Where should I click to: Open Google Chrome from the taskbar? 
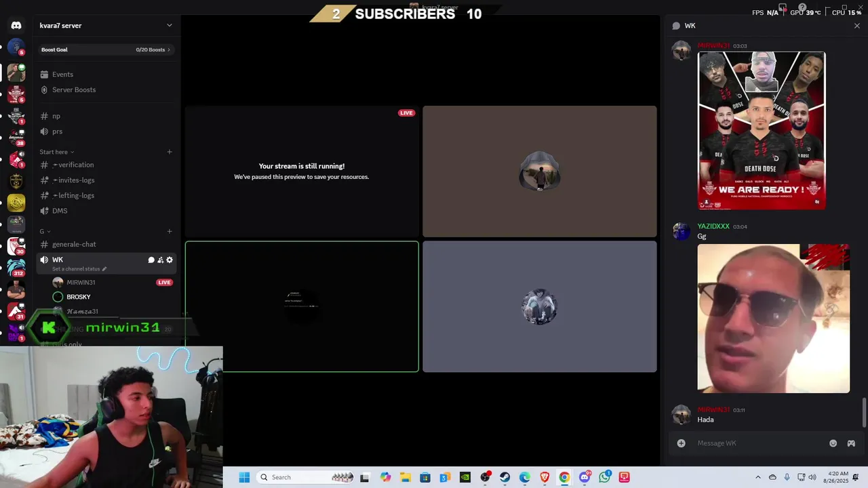click(x=564, y=477)
